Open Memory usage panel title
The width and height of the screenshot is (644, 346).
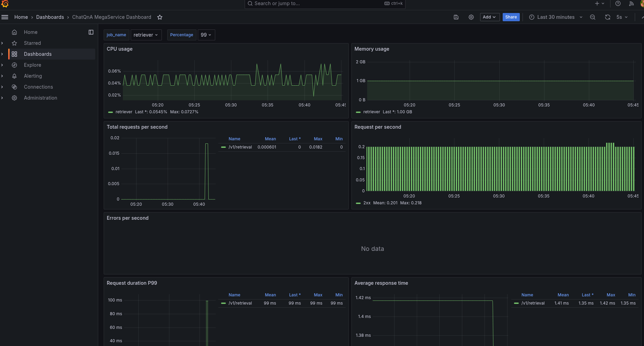372,49
